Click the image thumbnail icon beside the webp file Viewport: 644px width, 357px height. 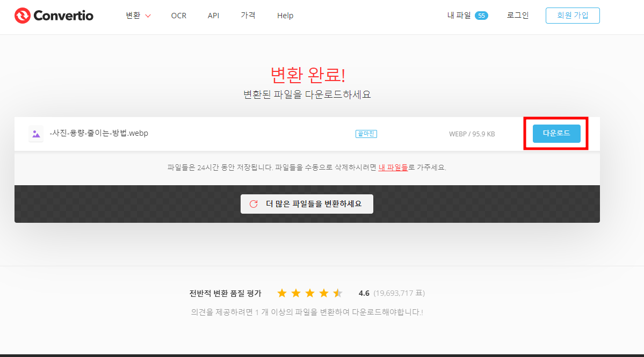(x=35, y=134)
